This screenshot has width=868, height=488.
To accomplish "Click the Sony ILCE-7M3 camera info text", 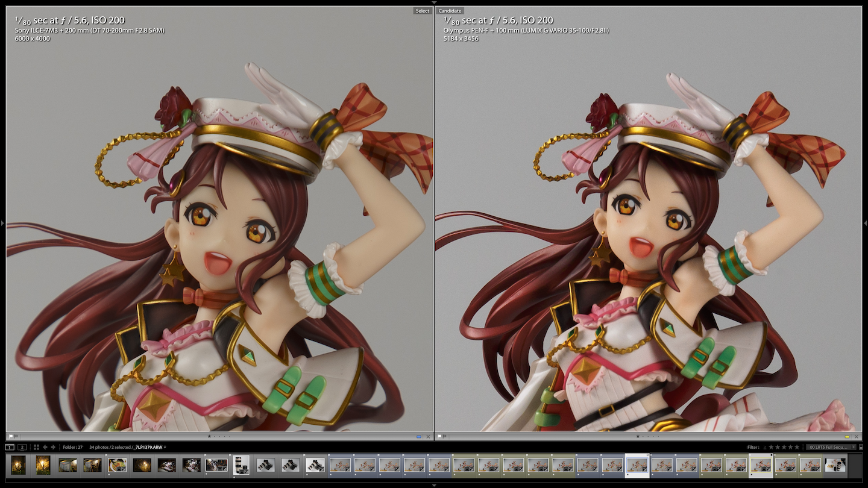I will coord(90,30).
